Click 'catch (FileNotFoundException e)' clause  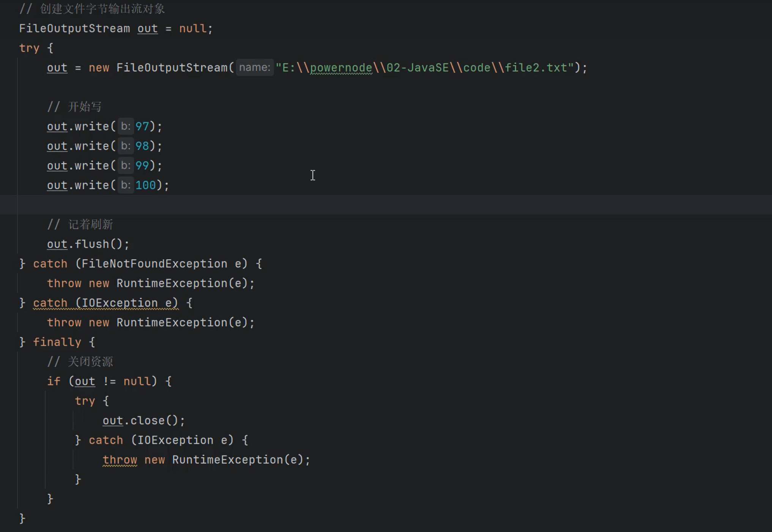(x=140, y=264)
